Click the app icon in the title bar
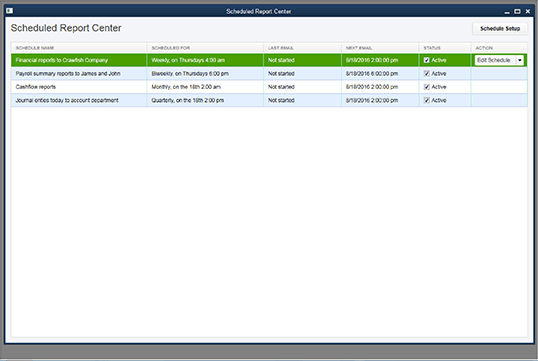 coord(9,11)
